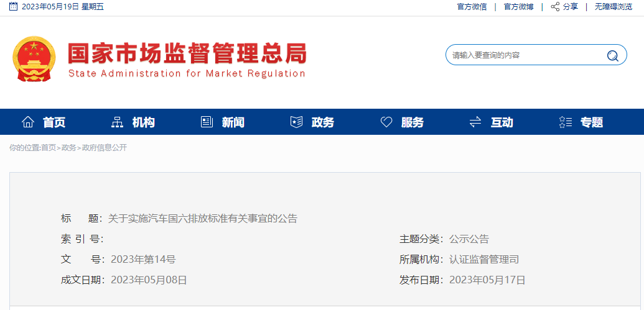Open the 互动 navigation menu item

[x=502, y=122]
